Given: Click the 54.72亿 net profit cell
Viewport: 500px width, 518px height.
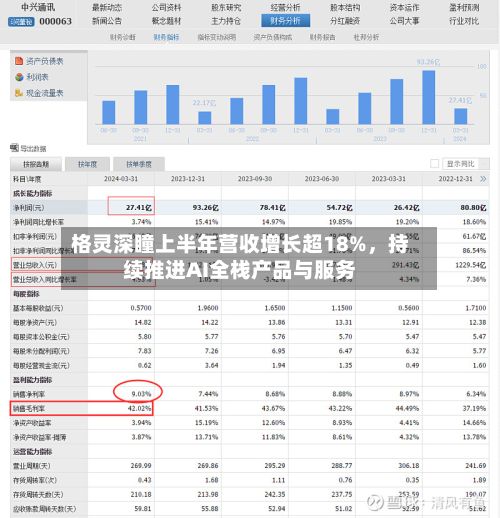Looking at the screenshot, I should tap(339, 208).
